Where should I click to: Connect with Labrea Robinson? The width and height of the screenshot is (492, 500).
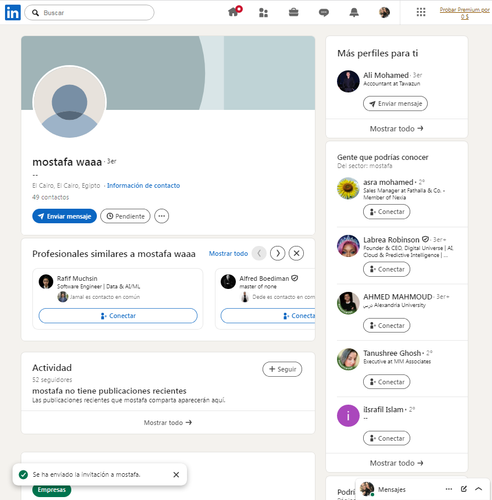point(387,269)
